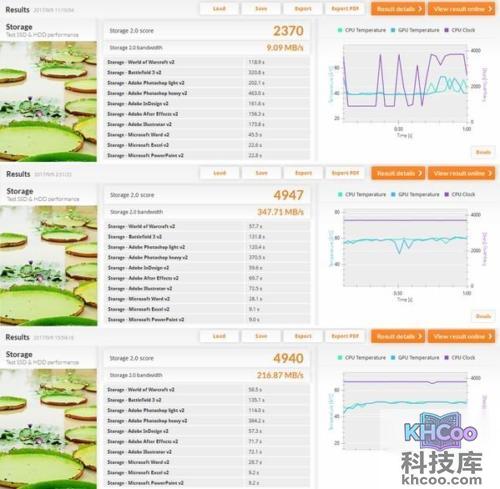Click Load above the 4940 storage score
Viewport: 500px width, 489px height.
219,336
